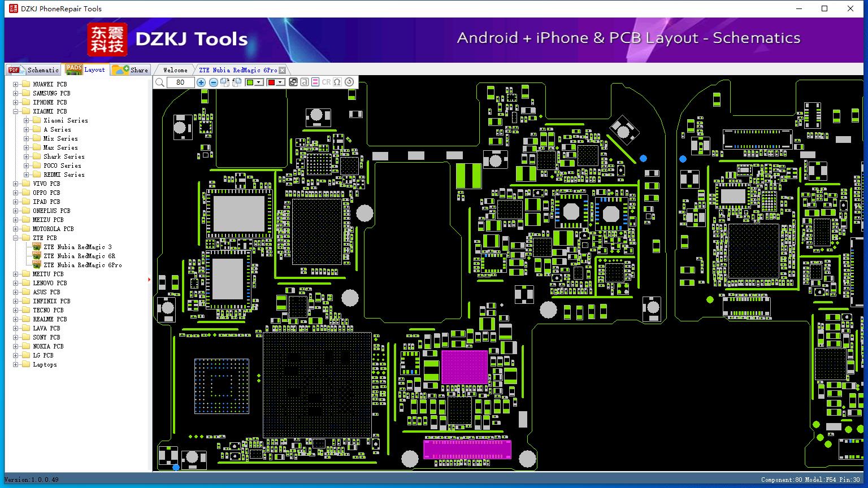Select the 'IPAD PCB' tree label
Screen dimensions: 868x488
(x=46, y=202)
